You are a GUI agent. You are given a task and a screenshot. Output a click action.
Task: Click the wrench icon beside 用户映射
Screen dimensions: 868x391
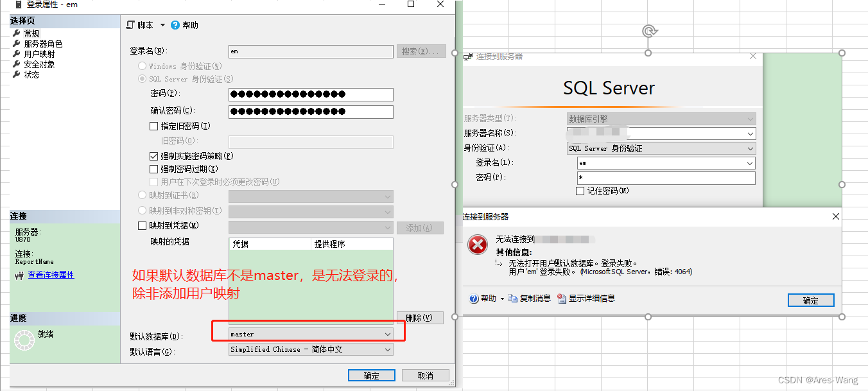point(17,54)
